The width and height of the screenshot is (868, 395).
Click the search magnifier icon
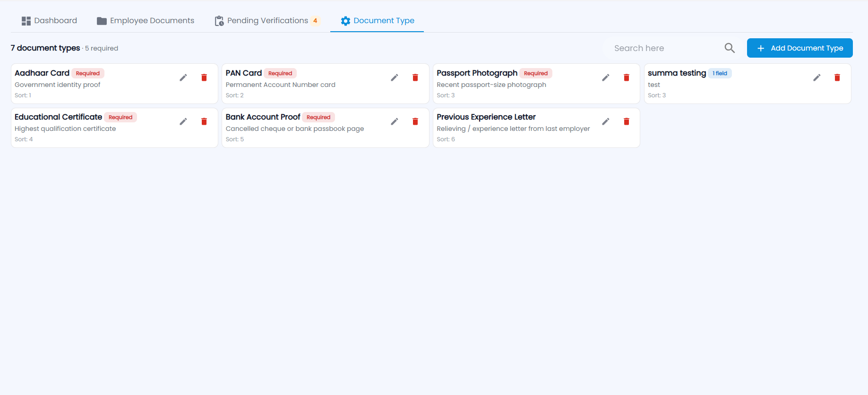(730, 48)
